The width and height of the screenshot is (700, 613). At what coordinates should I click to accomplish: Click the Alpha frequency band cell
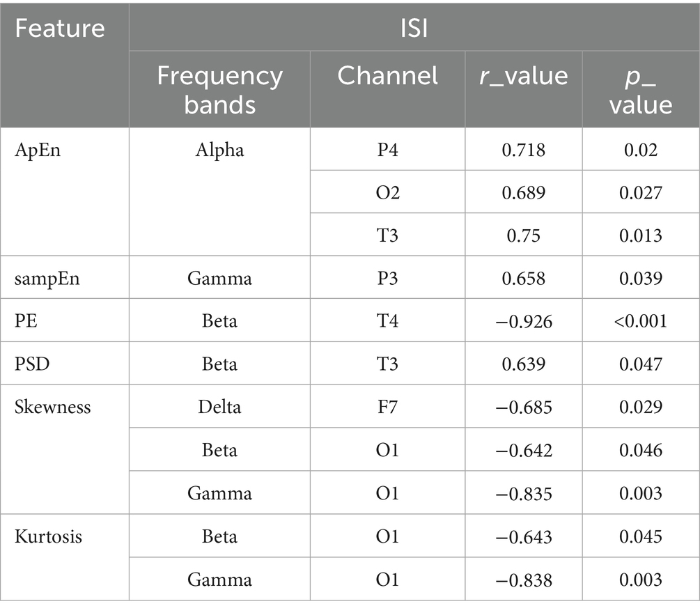[219, 150]
